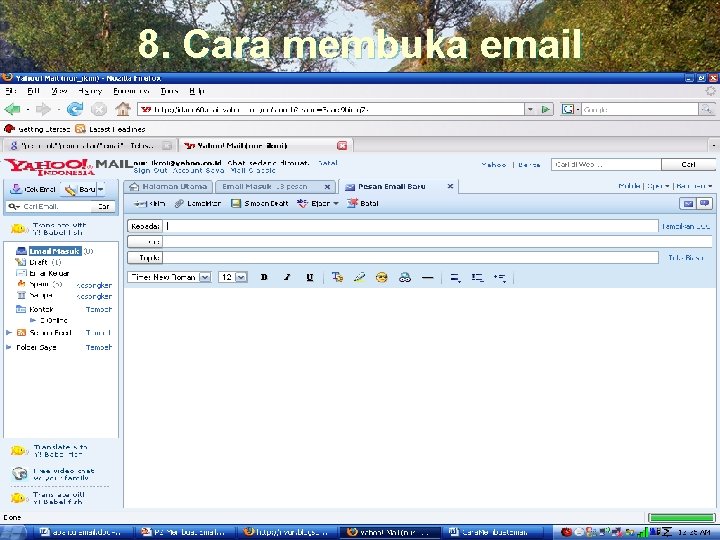Click the Stop loading icon
This screenshot has height=540, width=720.
click(99, 109)
